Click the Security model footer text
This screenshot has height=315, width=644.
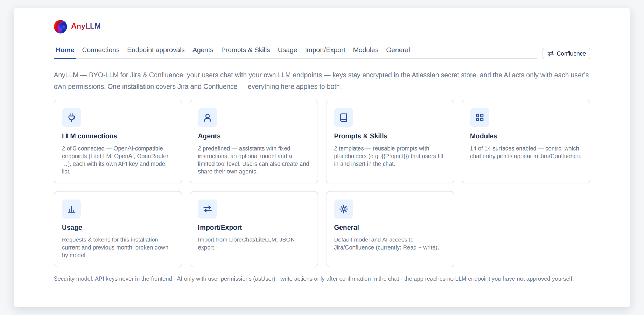pos(314,279)
